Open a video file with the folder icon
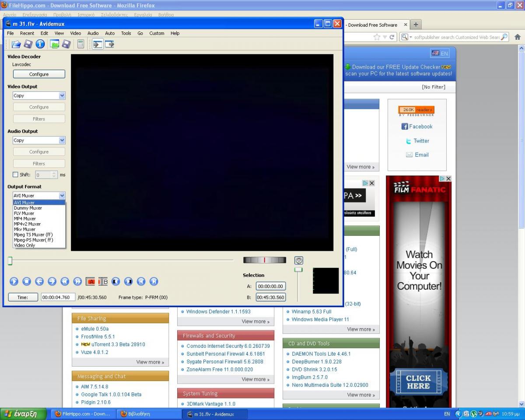The image size is (525, 420). pyautogui.click(x=16, y=44)
